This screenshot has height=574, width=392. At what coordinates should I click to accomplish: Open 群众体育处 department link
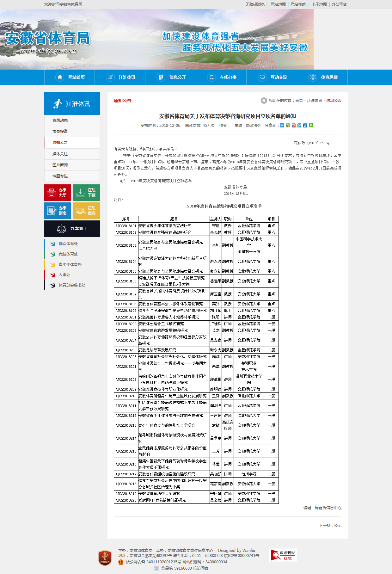68,244
